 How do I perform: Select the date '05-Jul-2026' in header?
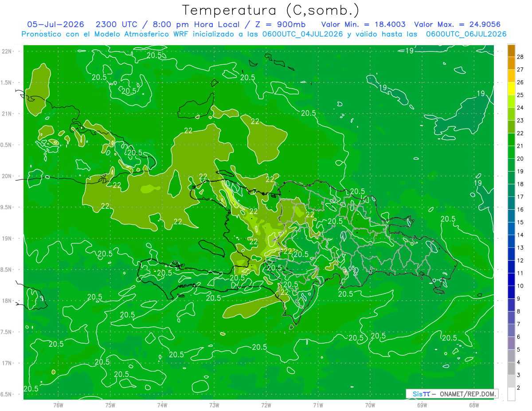[x=57, y=24]
